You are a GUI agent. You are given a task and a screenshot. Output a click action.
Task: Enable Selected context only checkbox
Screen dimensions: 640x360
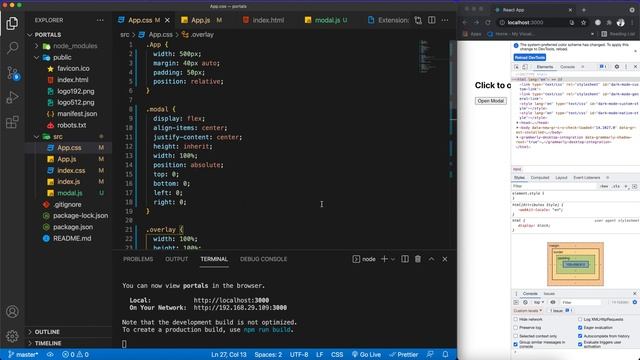click(x=516, y=336)
